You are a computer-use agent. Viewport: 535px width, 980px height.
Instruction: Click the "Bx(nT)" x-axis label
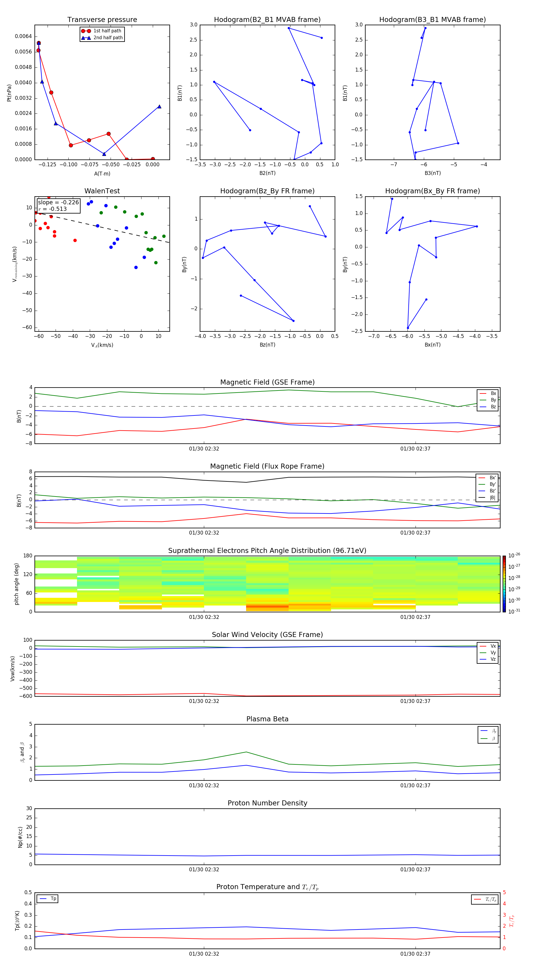point(432,345)
